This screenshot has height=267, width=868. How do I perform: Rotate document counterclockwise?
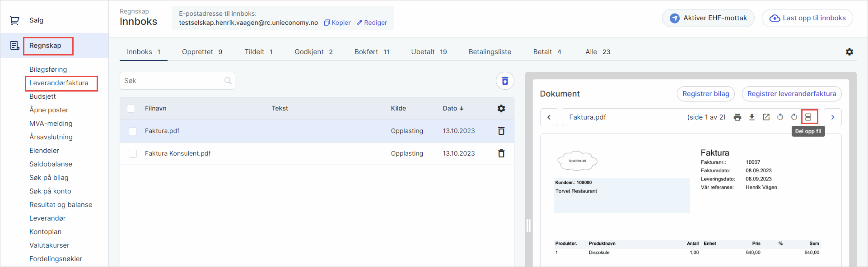click(x=780, y=117)
